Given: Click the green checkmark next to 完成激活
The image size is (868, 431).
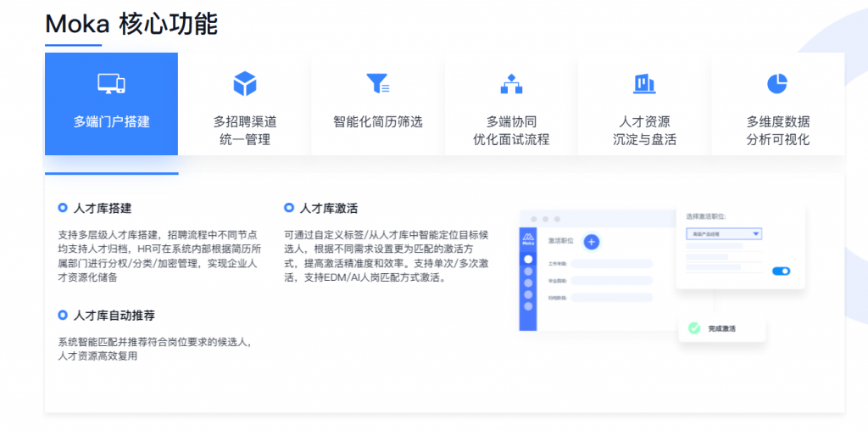Looking at the screenshot, I should (x=694, y=328).
